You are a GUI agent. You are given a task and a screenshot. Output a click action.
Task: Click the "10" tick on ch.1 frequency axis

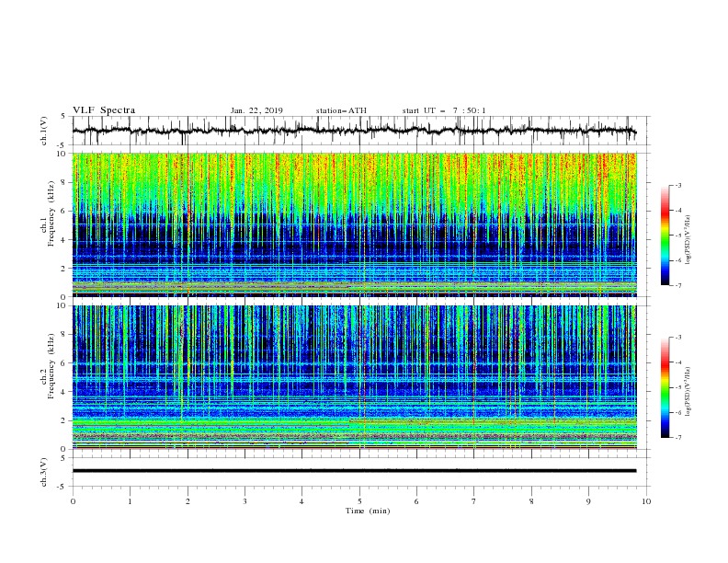tap(63, 154)
